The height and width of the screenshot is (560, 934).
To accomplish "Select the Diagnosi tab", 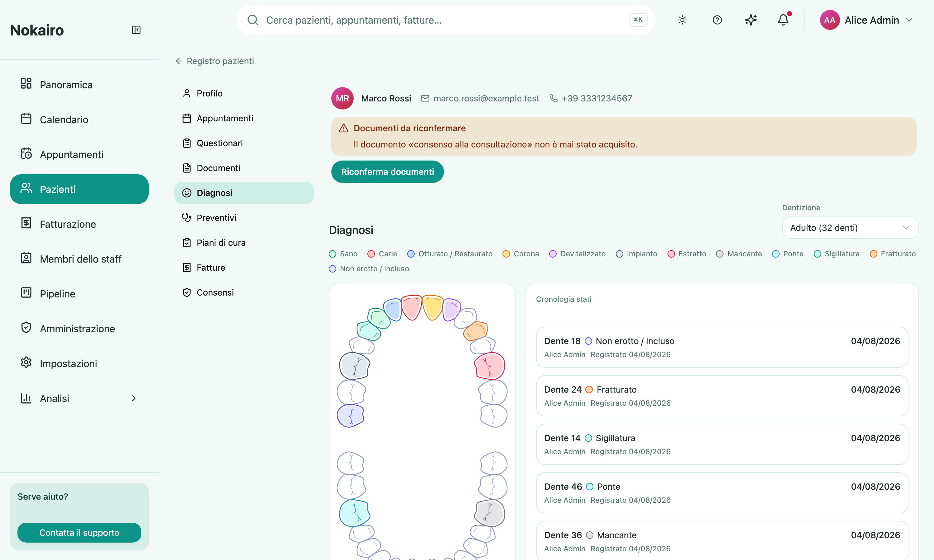I will (244, 193).
